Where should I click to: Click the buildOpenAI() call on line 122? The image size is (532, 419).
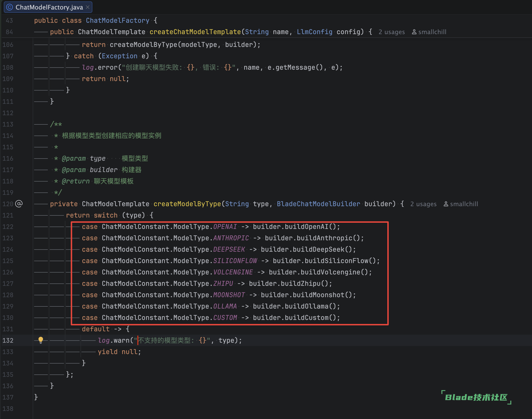point(310,227)
